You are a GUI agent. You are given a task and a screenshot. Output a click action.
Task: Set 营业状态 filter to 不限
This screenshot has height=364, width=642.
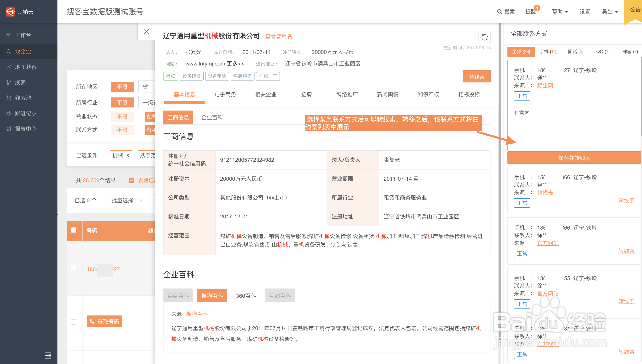click(x=122, y=117)
